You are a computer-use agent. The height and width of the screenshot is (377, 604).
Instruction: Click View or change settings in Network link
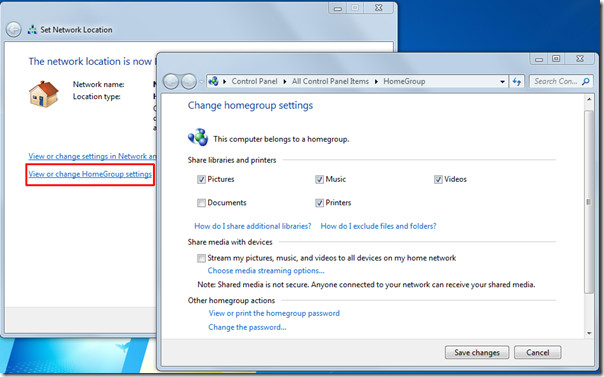92,156
